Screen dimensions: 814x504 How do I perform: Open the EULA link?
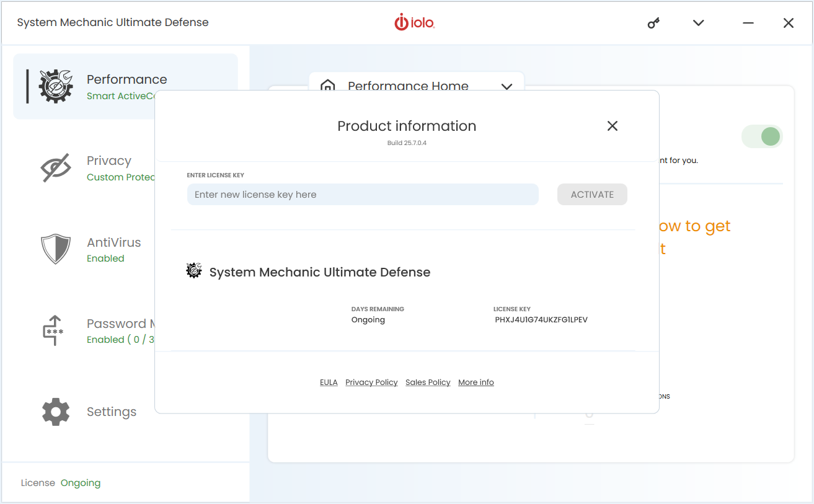329,382
